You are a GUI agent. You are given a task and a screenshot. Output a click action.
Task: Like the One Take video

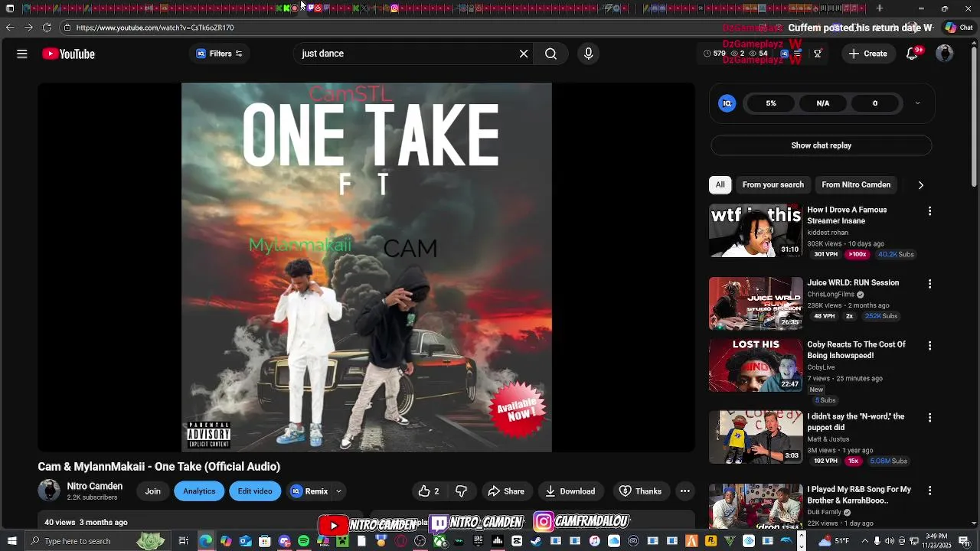point(428,491)
